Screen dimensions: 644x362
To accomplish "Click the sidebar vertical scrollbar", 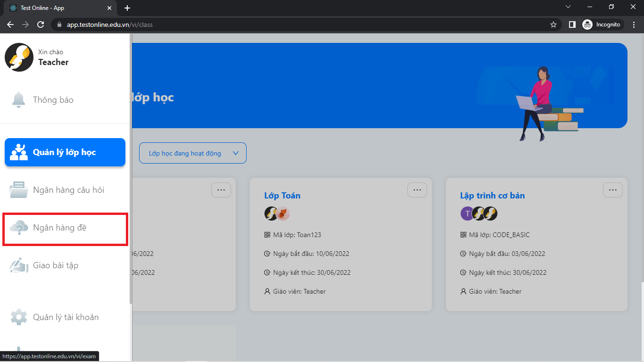I will [131, 170].
